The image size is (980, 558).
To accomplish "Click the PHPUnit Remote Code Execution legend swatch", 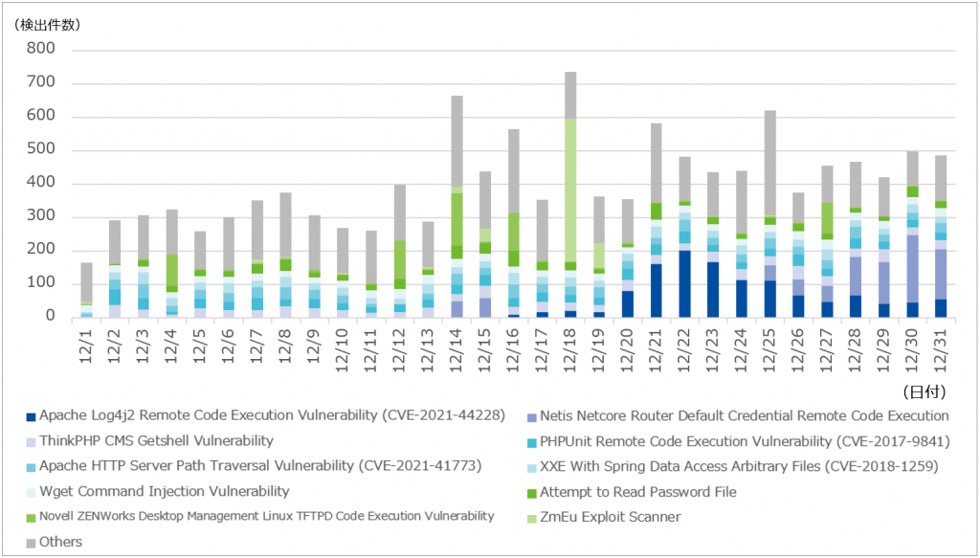I will (531, 442).
